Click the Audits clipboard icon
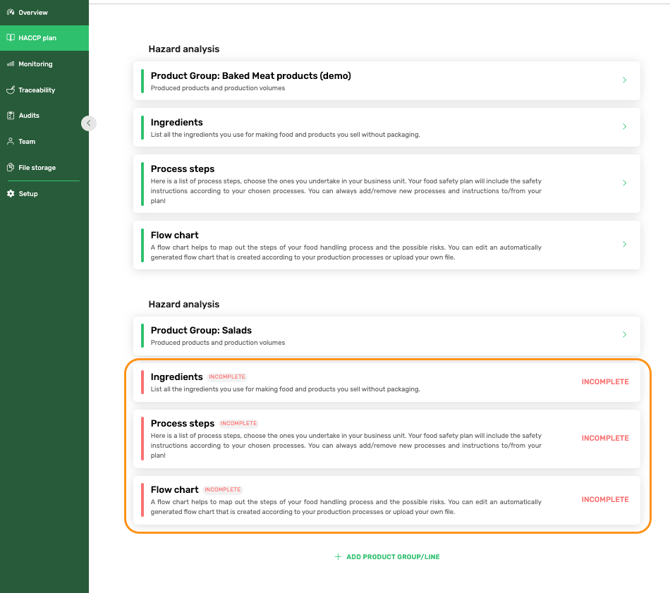 tap(10, 115)
